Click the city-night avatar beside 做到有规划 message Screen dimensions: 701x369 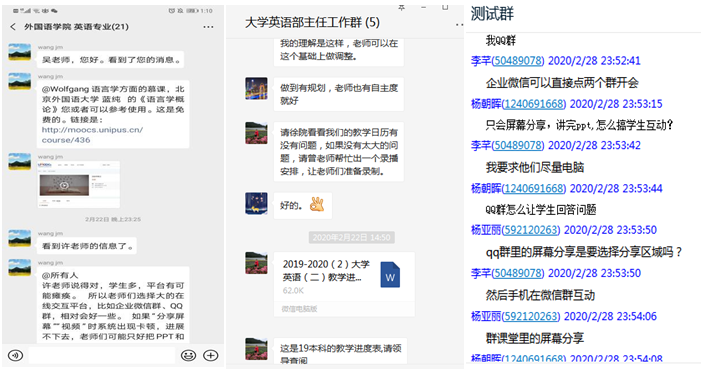click(256, 89)
